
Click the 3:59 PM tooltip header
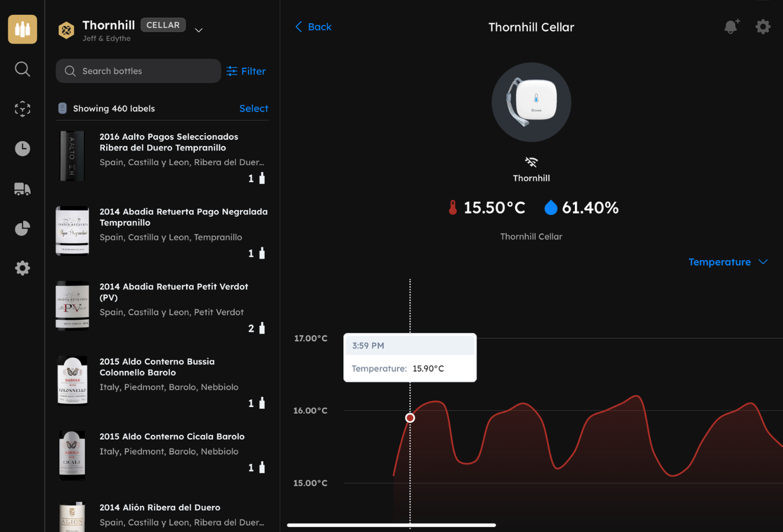tap(410, 345)
